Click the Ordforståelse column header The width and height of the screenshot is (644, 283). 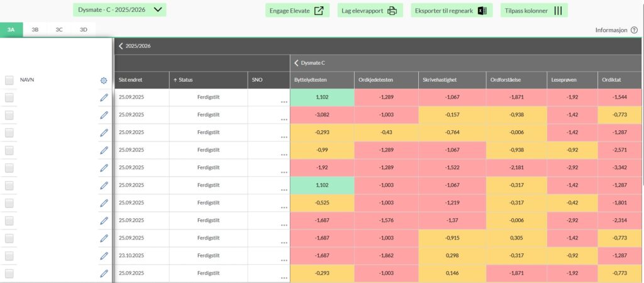click(516, 80)
